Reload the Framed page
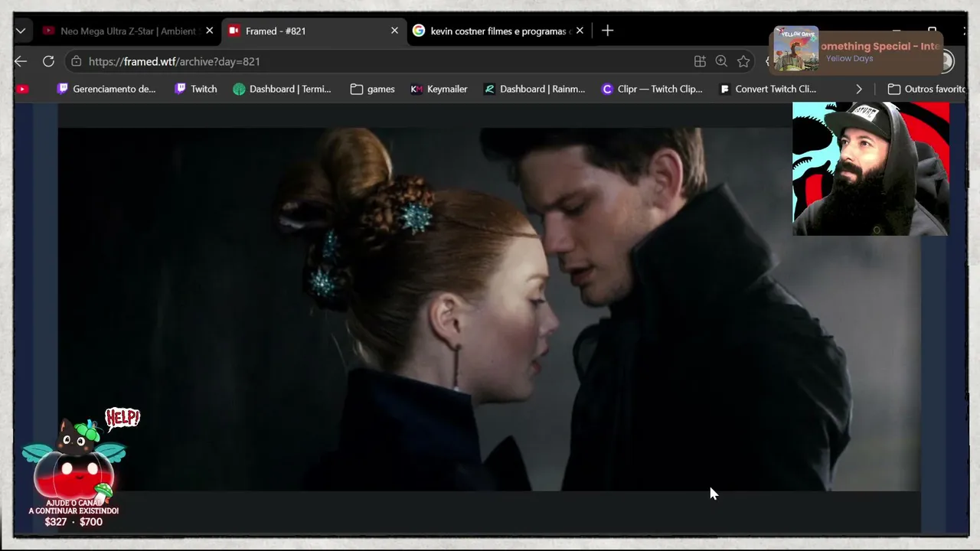 pos(48,61)
